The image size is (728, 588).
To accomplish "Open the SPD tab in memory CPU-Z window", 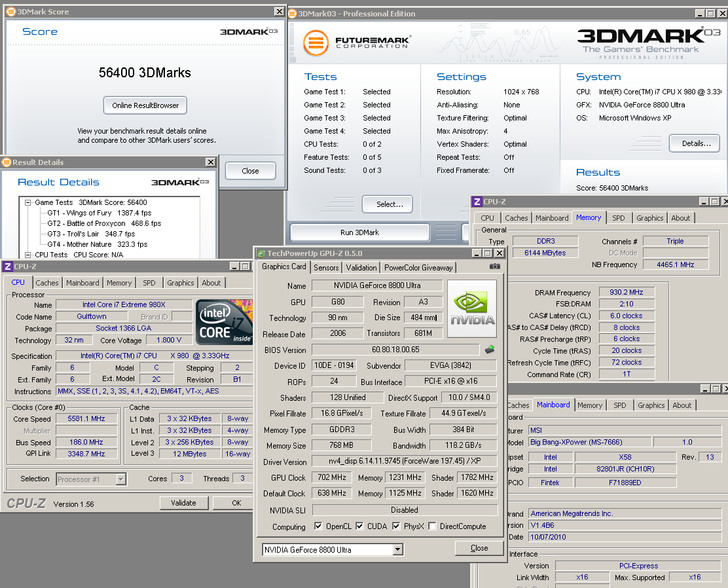I will [619, 218].
